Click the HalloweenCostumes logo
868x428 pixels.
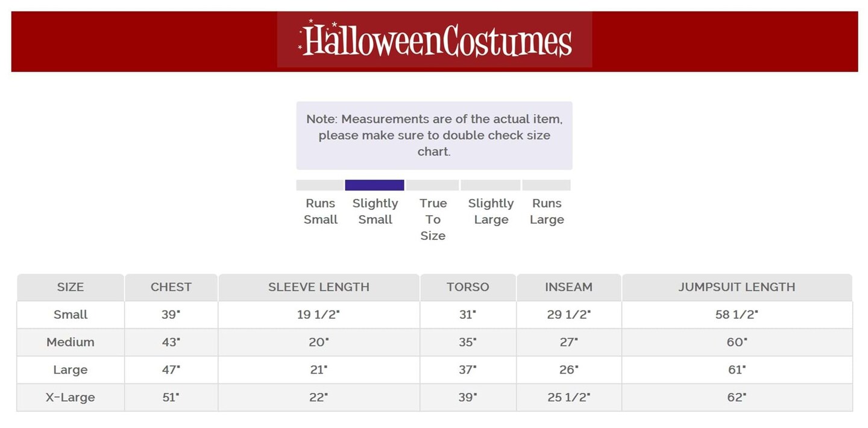(435, 40)
